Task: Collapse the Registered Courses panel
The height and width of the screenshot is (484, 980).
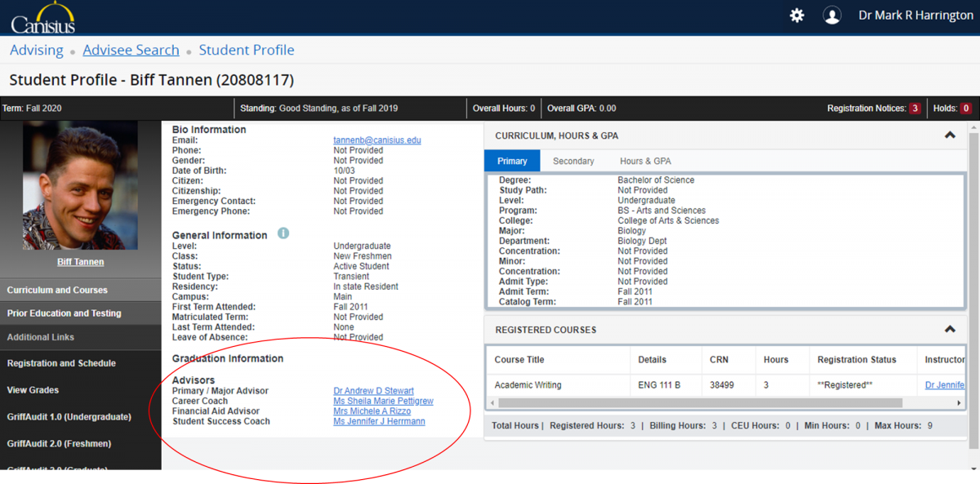Action: point(950,330)
